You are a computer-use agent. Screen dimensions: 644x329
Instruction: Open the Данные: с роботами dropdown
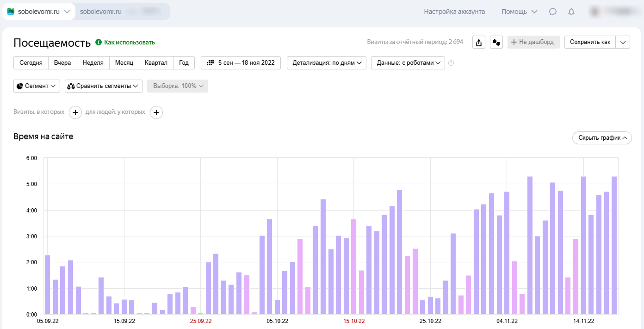(408, 63)
